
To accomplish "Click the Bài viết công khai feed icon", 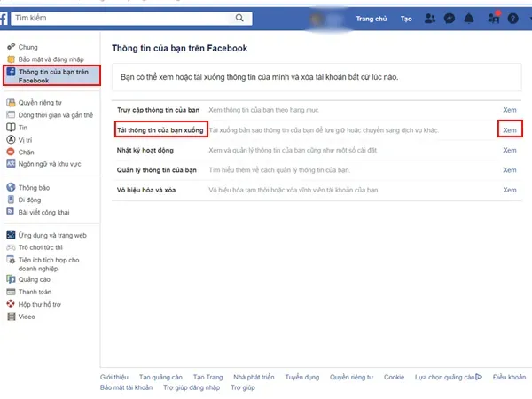I will (x=11, y=212).
